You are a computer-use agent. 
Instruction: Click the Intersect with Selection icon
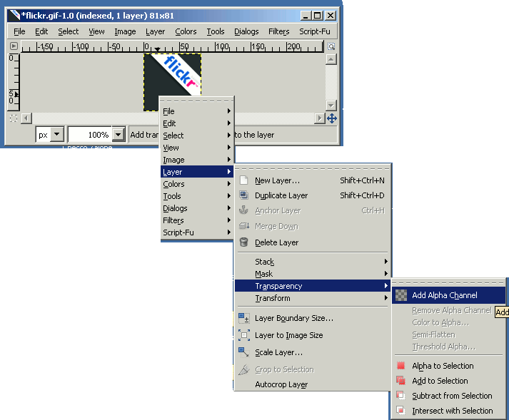point(401,411)
